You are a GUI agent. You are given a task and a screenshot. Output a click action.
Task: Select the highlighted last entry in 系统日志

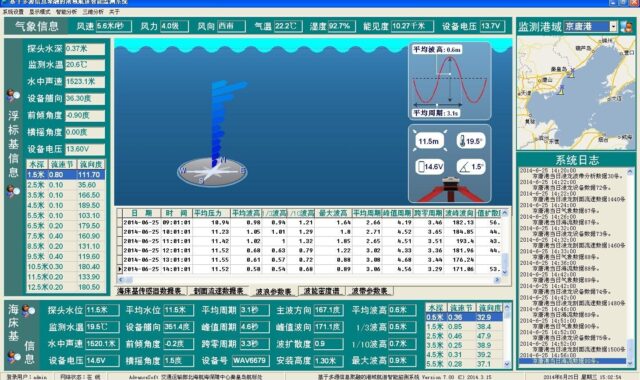[572, 361]
